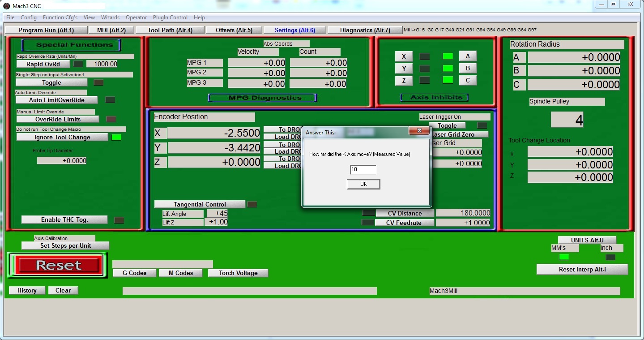This screenshot has width=644, height=340.
Task: Click the Rapid OvRd LED indicator
Action: 78,64
